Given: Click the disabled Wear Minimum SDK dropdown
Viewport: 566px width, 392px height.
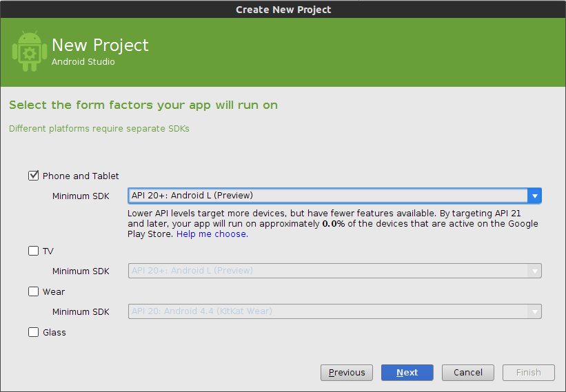Looking at the screenshot, I should pyautogui.click(x=334, y=311).
